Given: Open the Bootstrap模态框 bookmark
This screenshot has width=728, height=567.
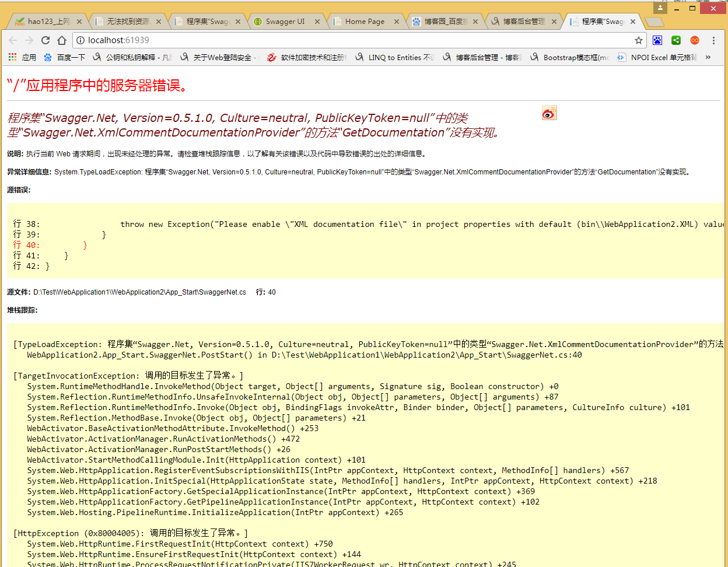Looking at the screenshot, I should coord(570,57).
